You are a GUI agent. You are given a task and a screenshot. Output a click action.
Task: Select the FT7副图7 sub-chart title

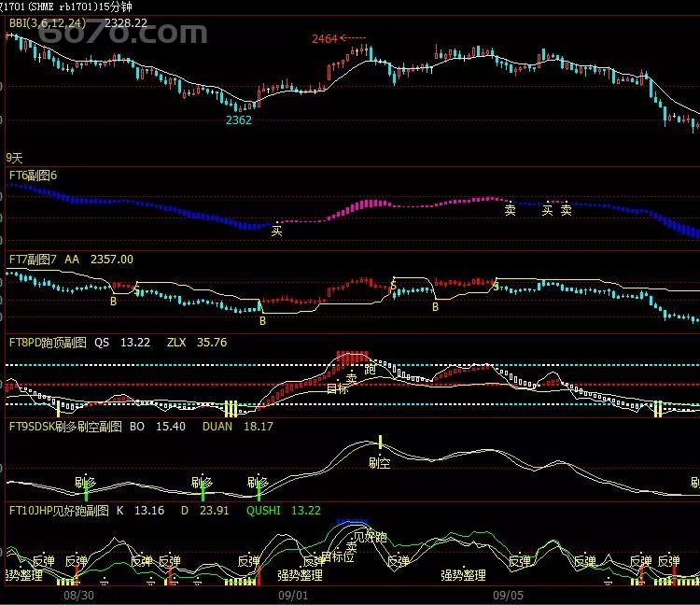tap(33, 260)
